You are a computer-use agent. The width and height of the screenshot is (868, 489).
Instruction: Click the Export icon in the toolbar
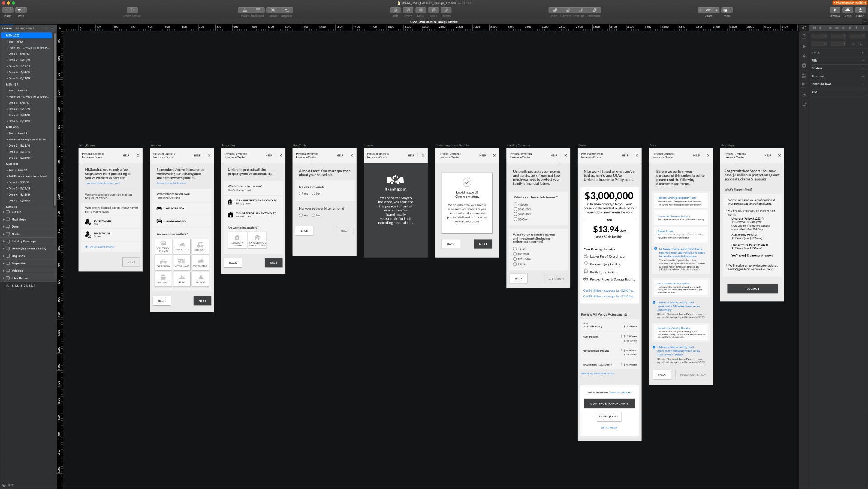(860, 10)
